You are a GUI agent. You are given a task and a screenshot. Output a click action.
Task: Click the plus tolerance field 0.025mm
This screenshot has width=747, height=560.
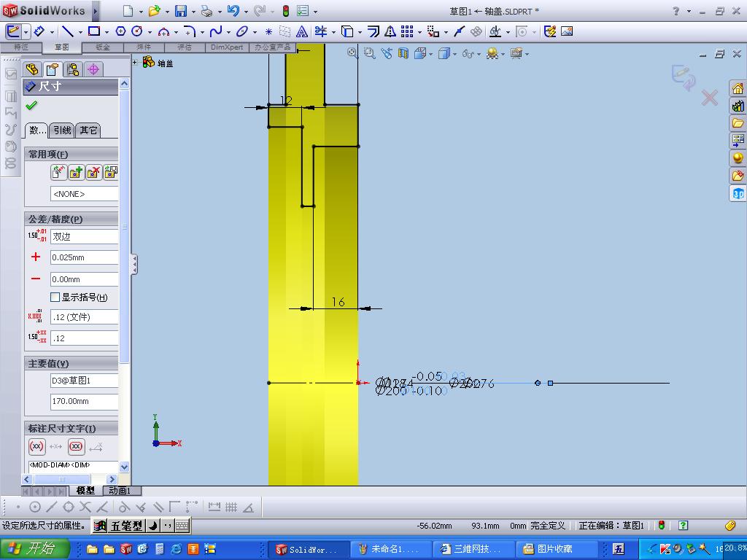pos(85,257)
